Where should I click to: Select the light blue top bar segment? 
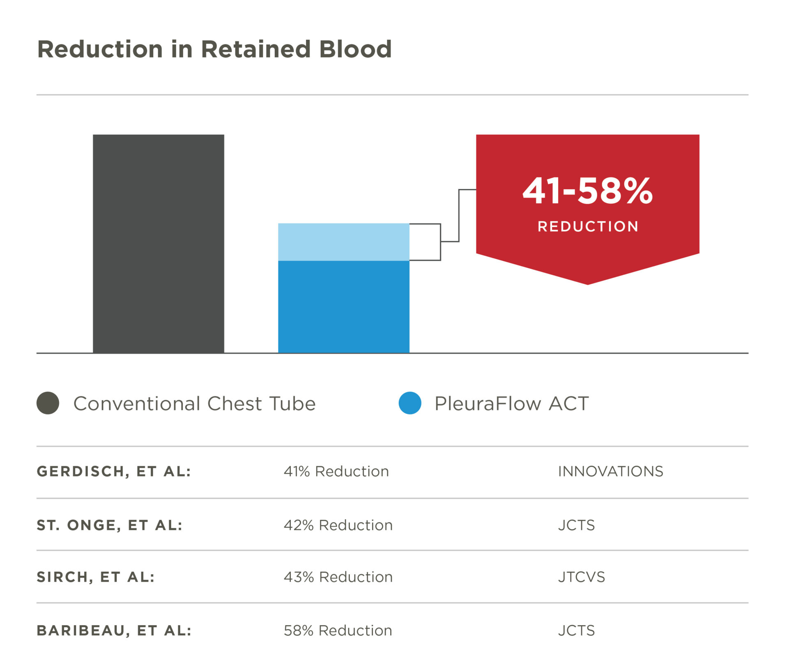tap(343, 242)
